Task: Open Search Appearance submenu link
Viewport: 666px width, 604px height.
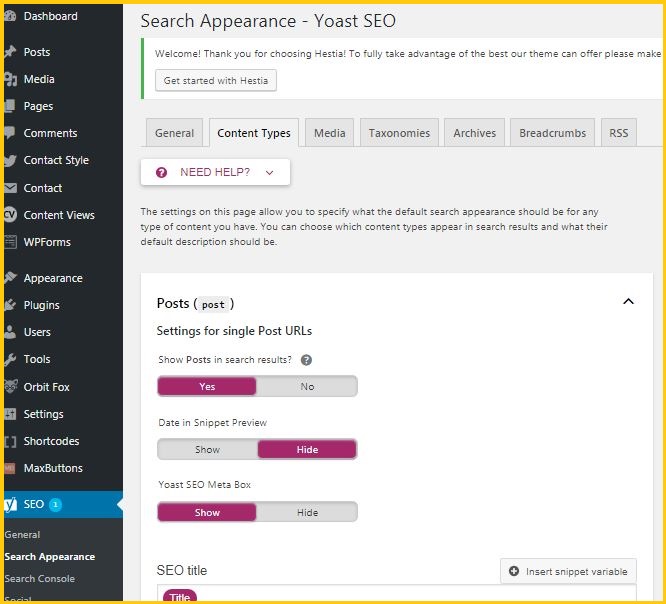Action: pos(50,556)
